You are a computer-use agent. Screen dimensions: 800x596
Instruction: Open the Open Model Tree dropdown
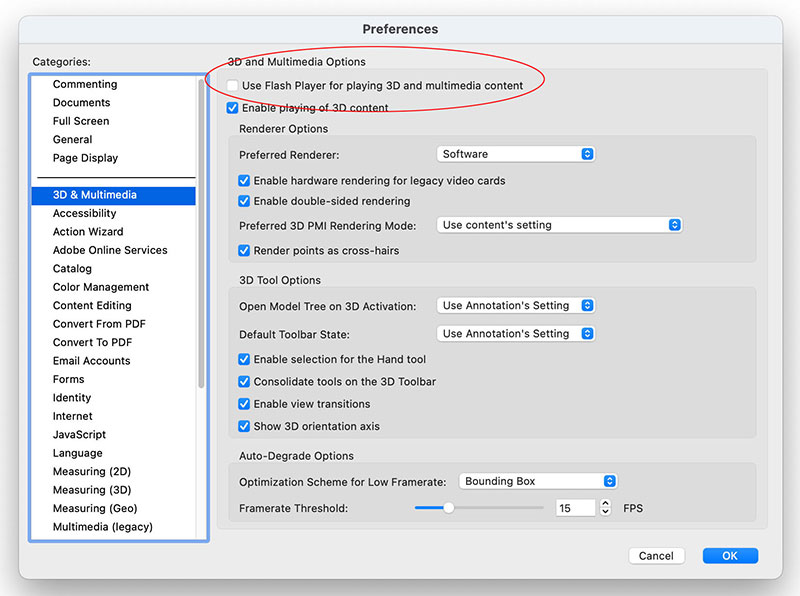[516, 306]
